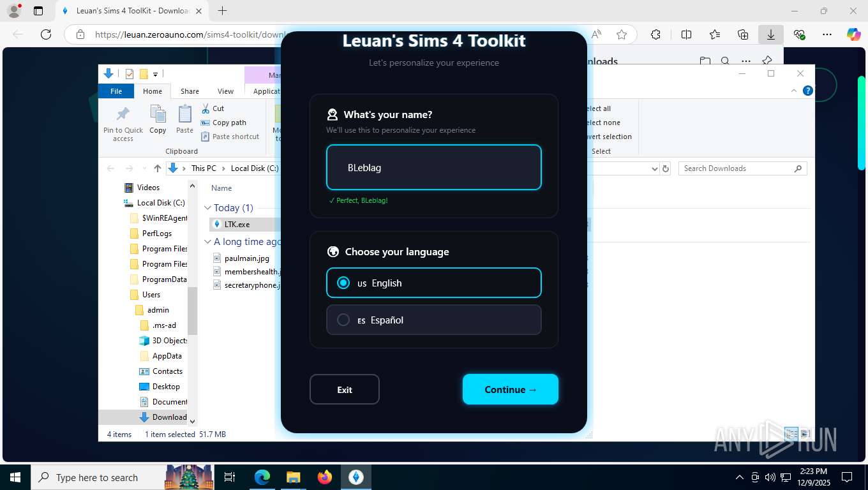Open downloads folder icon in Edge downloads panel
The width and height of the screenshot is (868, 490).
pos(705,61)
